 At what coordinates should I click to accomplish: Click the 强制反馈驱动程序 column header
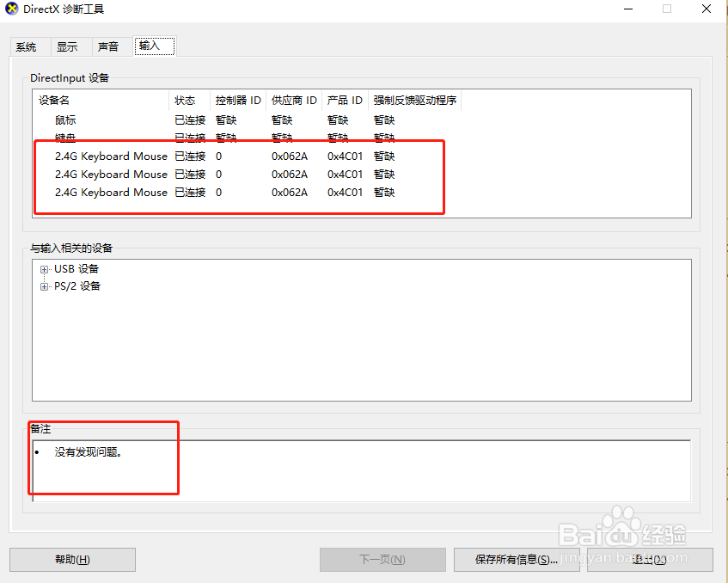(x=414, y=101)
